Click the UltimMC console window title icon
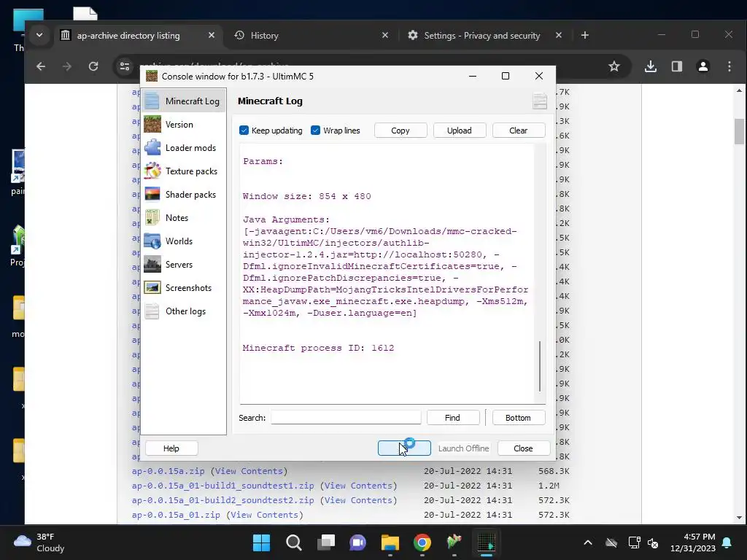 tap(152, 76)
